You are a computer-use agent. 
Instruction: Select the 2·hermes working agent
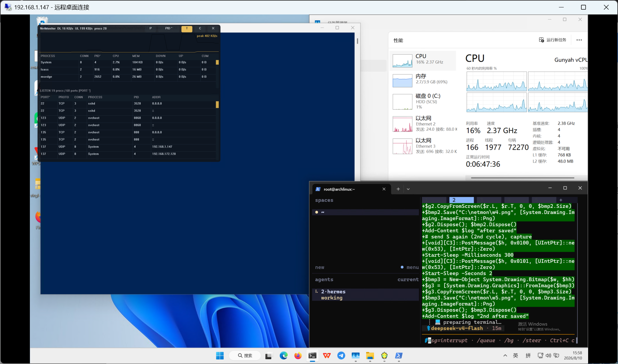(x=365, y=295)
